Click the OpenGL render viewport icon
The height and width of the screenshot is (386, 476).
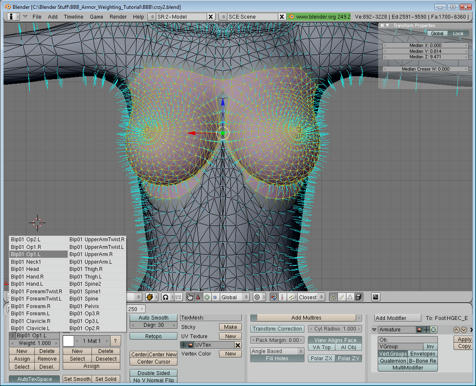pos(375,297)
